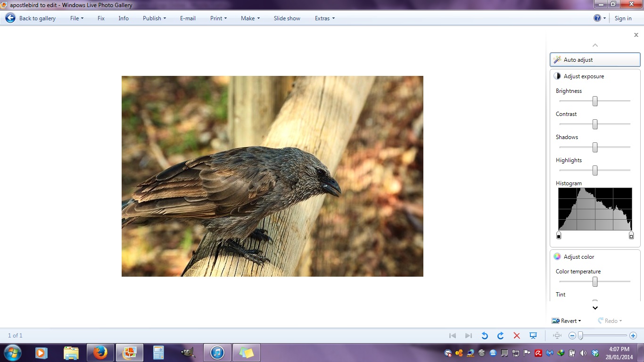
Task: Open the Revert dropdown
Action: click(566, 321)
